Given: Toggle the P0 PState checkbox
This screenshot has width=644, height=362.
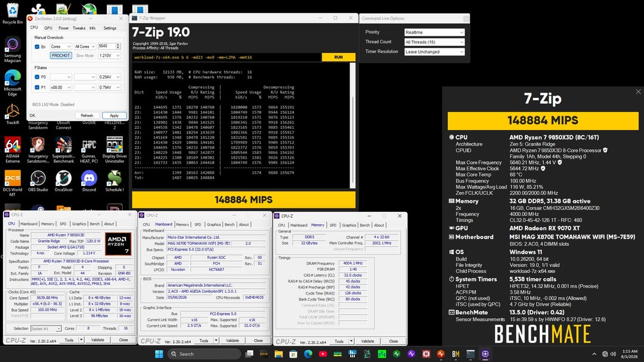Looking at the screenshot, I should click(37, 77).
